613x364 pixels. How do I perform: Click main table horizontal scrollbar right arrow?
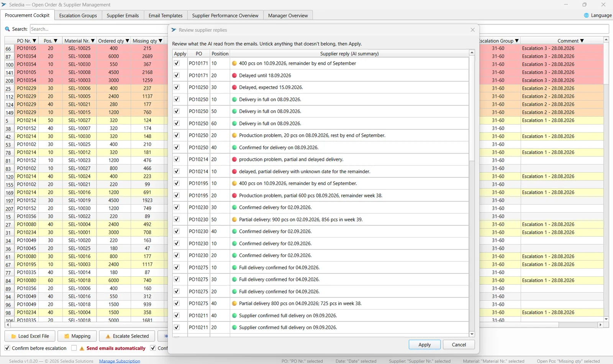600,325
